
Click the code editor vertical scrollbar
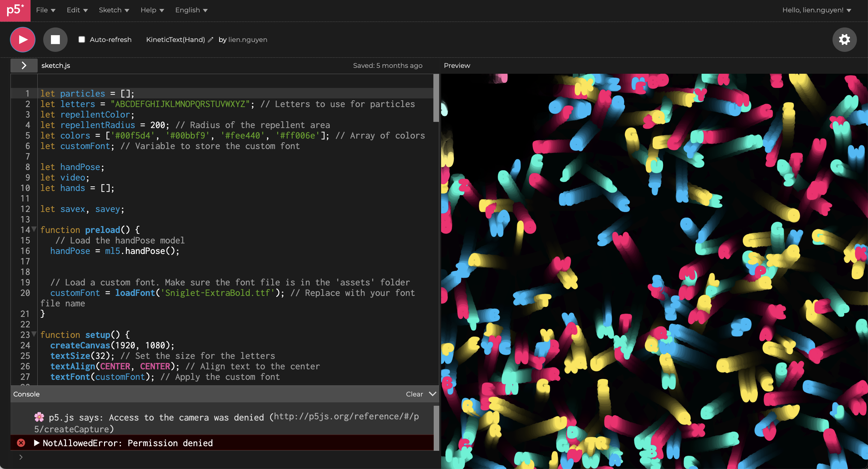pos(436,98)
